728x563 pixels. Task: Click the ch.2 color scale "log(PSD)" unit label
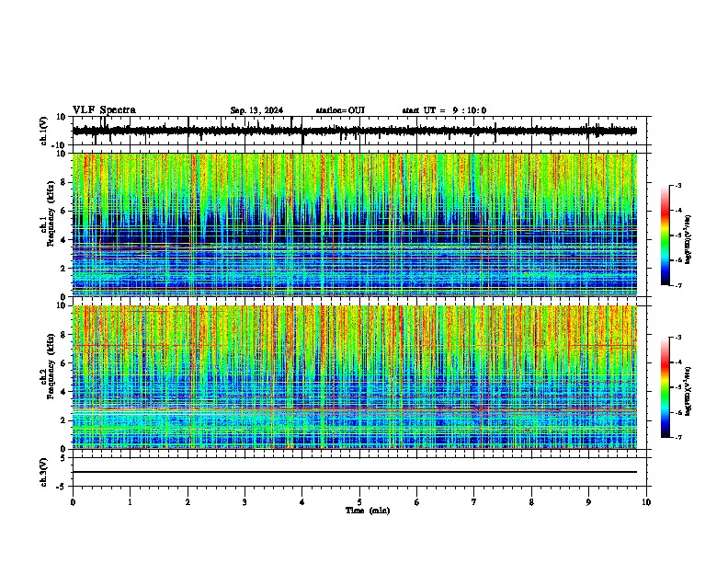click(688, 392)
